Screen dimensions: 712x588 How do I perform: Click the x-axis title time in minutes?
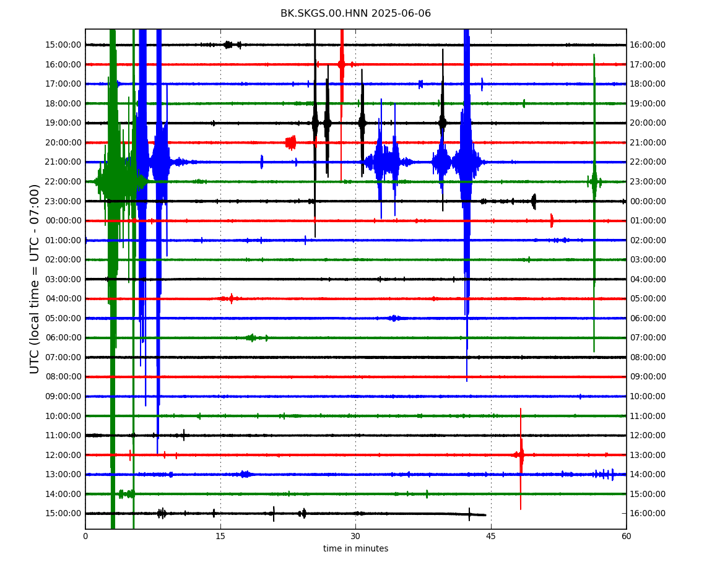[355, 548]
